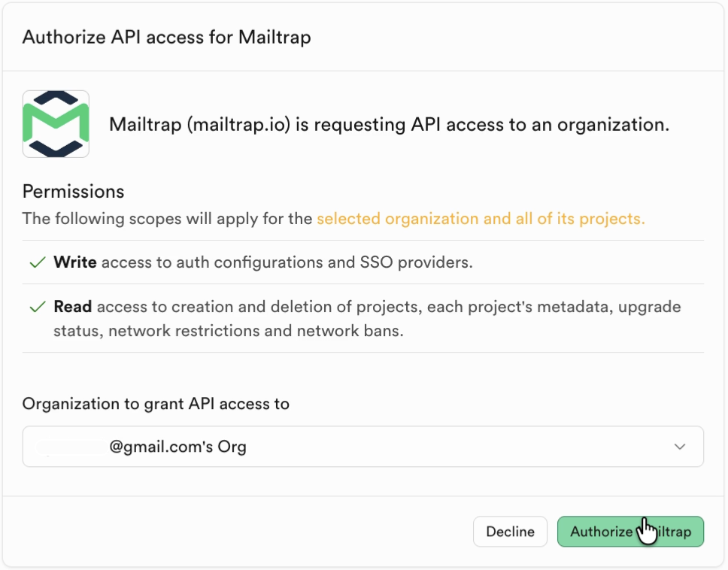Click 'Write access to auth configurations' row
This screenshot has height=570, width=728.
pos(363,262)
